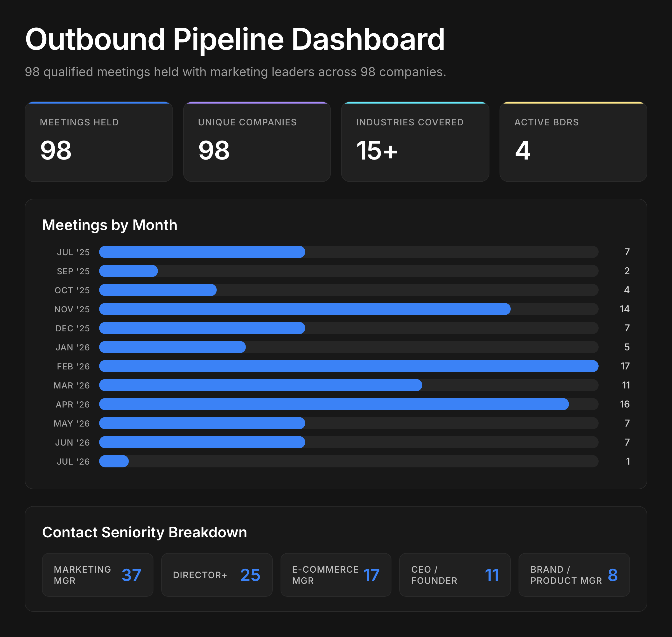Screen dimensions: 672x637
Task: Open the Active BDRs card
Action: (573, 142)
